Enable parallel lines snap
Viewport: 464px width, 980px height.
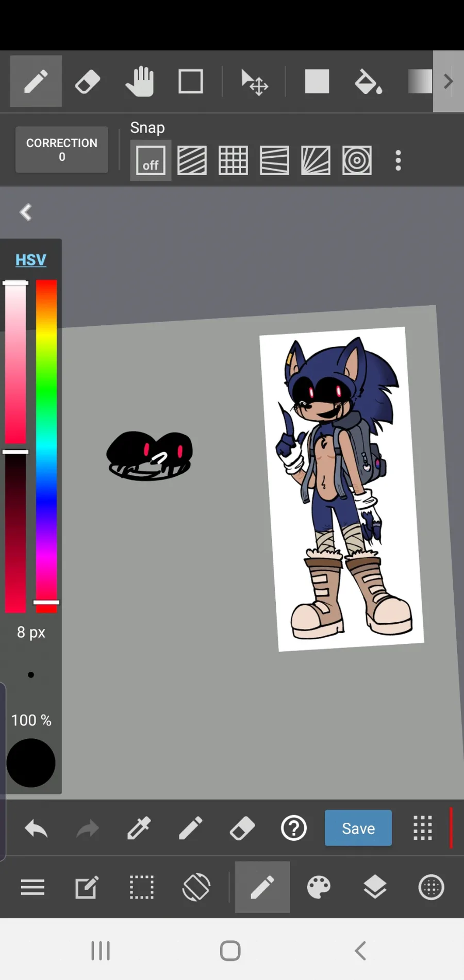click(192, 160)
